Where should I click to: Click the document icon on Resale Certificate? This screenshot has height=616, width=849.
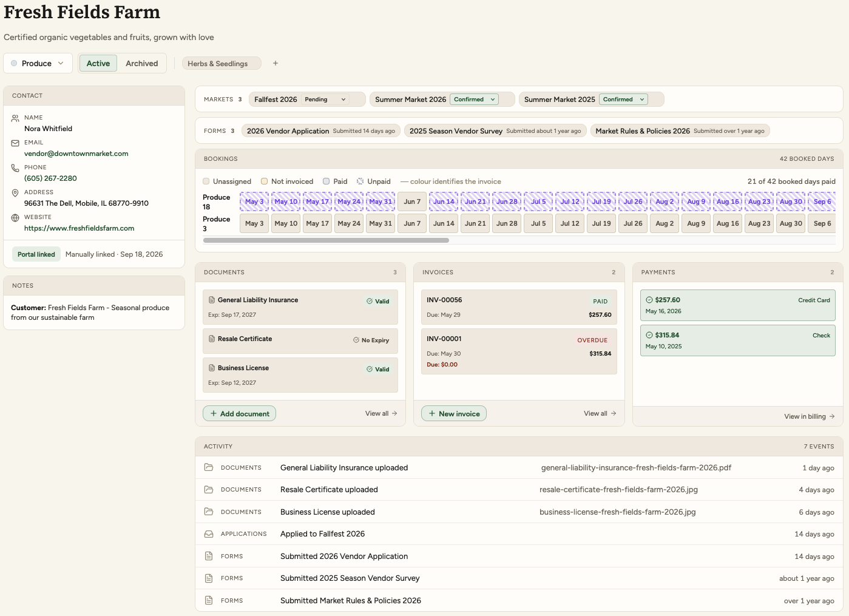point(212,339)
